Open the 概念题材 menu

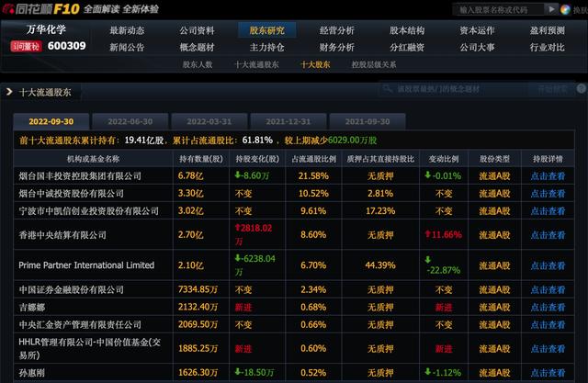click(x=197, y=47)
